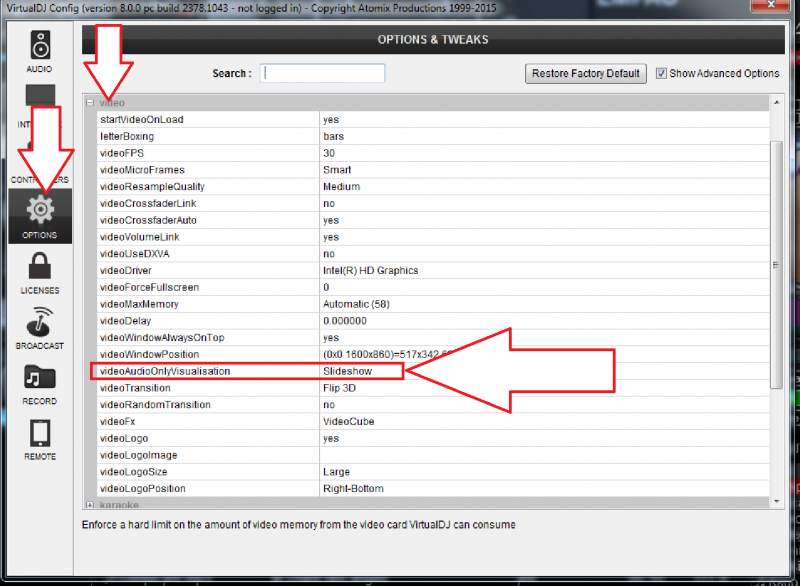Viewport: 800px width, 586px height.
Task: Click the scrollbar down arrow
Action: coord(776,501)
